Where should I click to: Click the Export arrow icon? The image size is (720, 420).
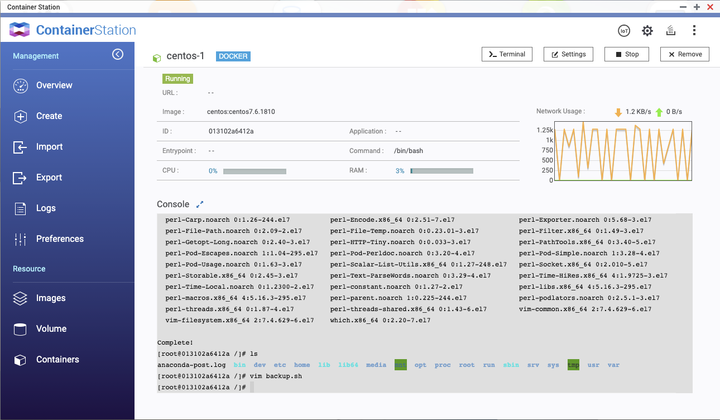pyautogui.click(x=20, y=178)
